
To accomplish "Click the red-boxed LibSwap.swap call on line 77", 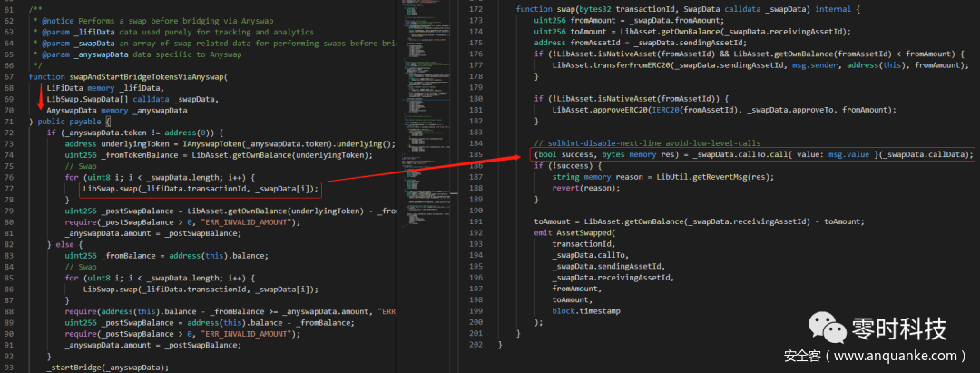I will click(x=200, y=188).
